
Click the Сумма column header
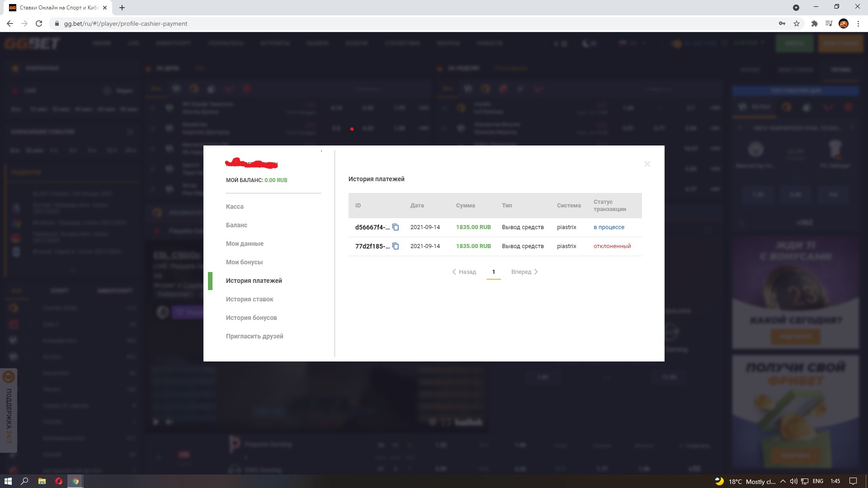465,206
